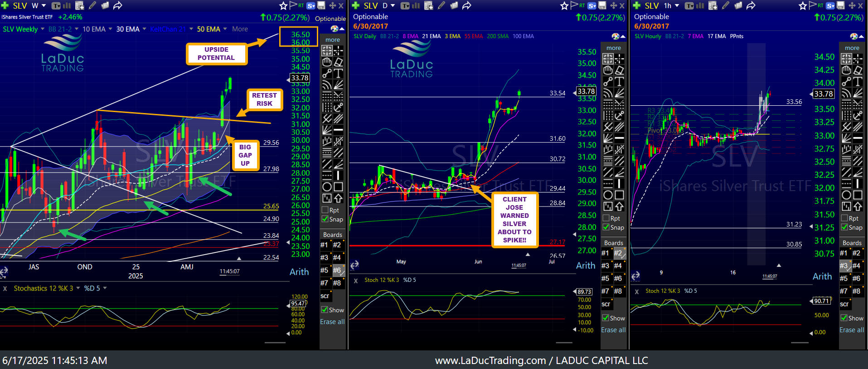
Task: Click the star icon in daily chart toolbar
Action: (x=564, y=5)
